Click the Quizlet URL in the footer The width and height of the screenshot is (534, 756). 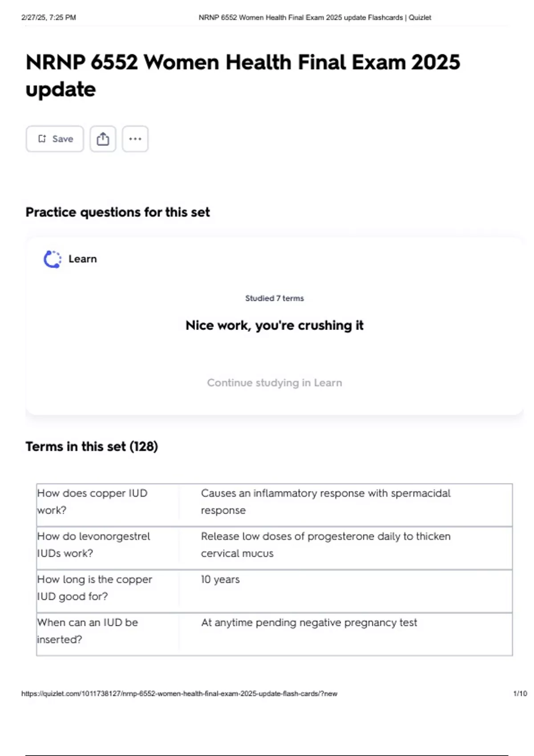[x=179, y=693]
